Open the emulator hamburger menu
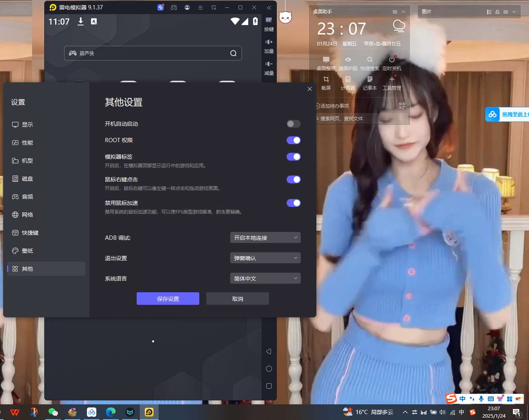The height and width of the screenshot is (420, 529). [200, 7]
